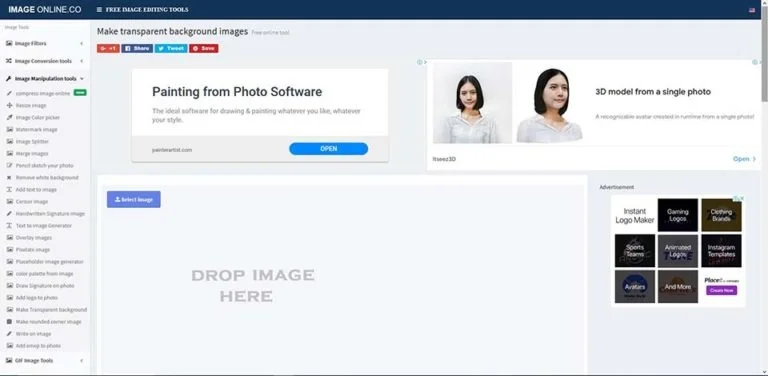Click the Image Splitter icon
This screenshot has width=768, height=376.
point(9,141)
